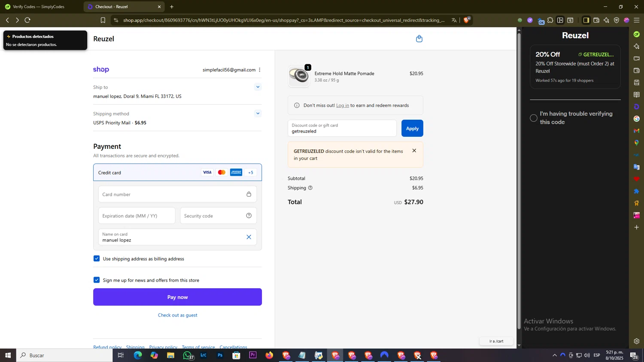Show hidden system tray icons
This screenshot has height=362, width=644.
(x=555, y=355)
